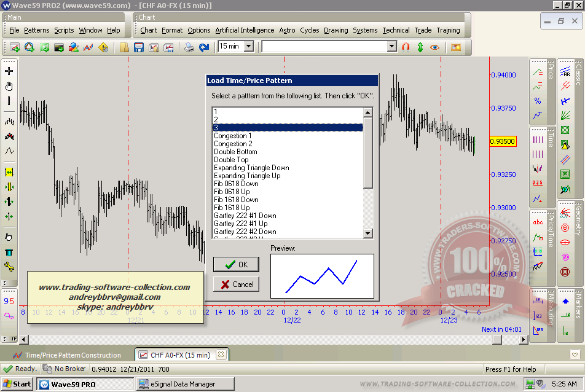Select the yellow wrench settings tool
Viewport: 585px width, 392px height.
coord(9,267)
